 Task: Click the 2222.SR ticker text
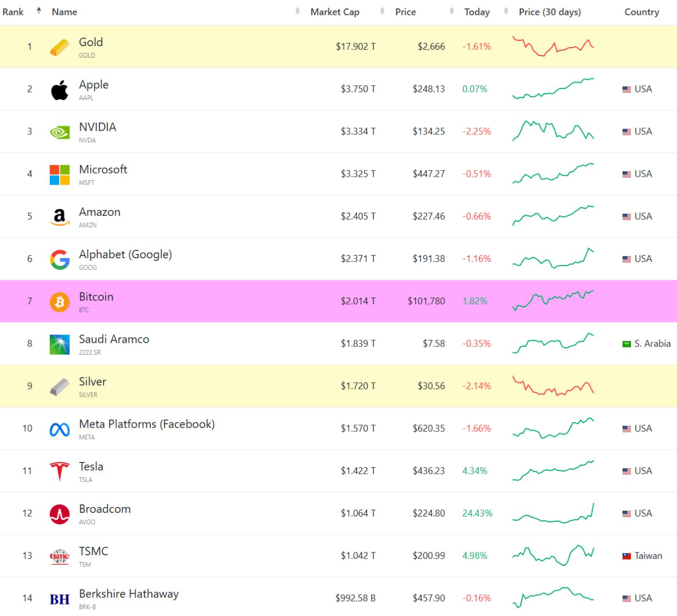click(x=90, y=352)
